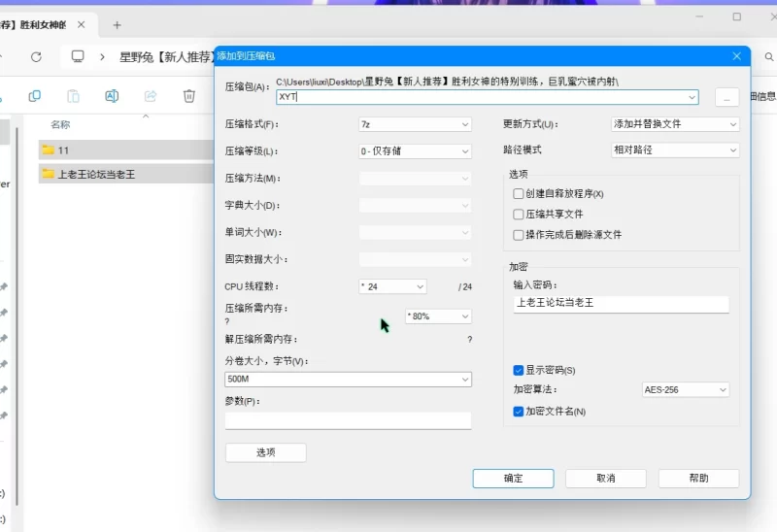Open a new Explorer tab with plus icon
This screenshot has width=777, height=532.
[117, 25]
